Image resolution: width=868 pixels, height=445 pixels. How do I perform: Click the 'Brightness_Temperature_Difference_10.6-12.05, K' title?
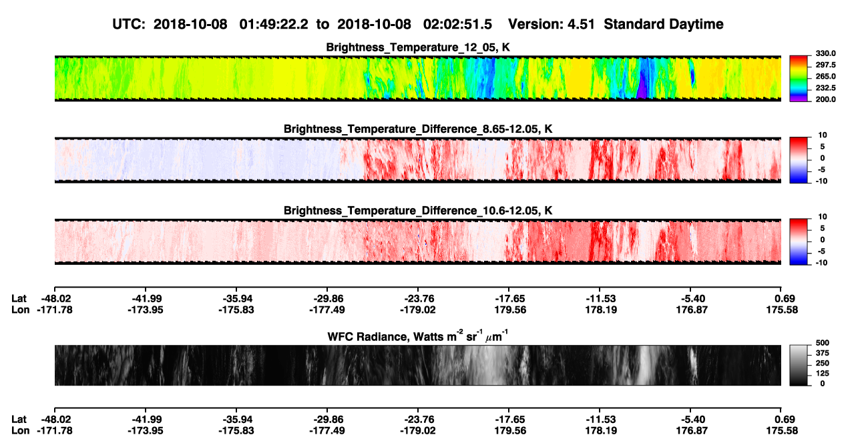[x=418, y=210]
